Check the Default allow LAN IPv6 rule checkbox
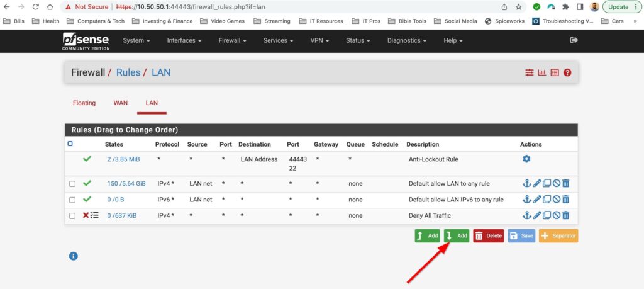 [72, 200]
